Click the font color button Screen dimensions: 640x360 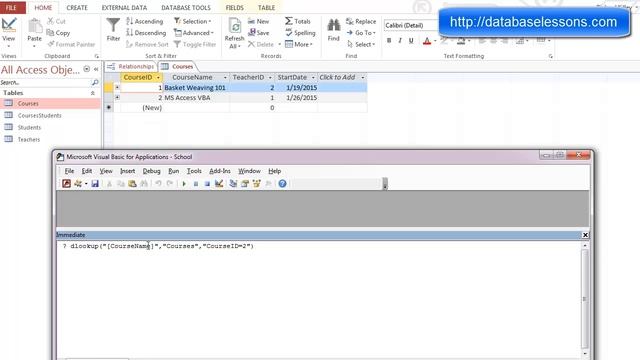coord(427,41)
